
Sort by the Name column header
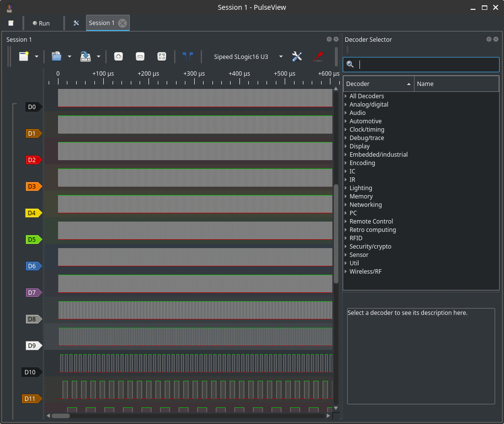point(456,84)
